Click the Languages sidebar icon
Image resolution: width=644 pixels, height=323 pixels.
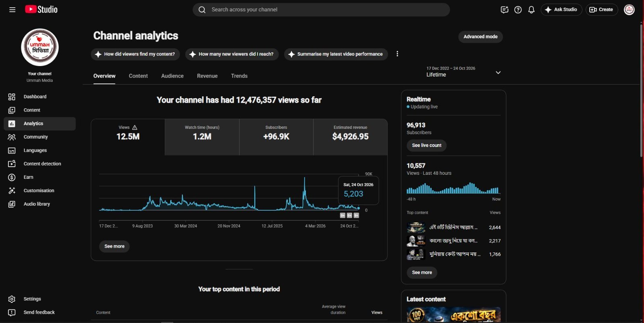point(12,150)
